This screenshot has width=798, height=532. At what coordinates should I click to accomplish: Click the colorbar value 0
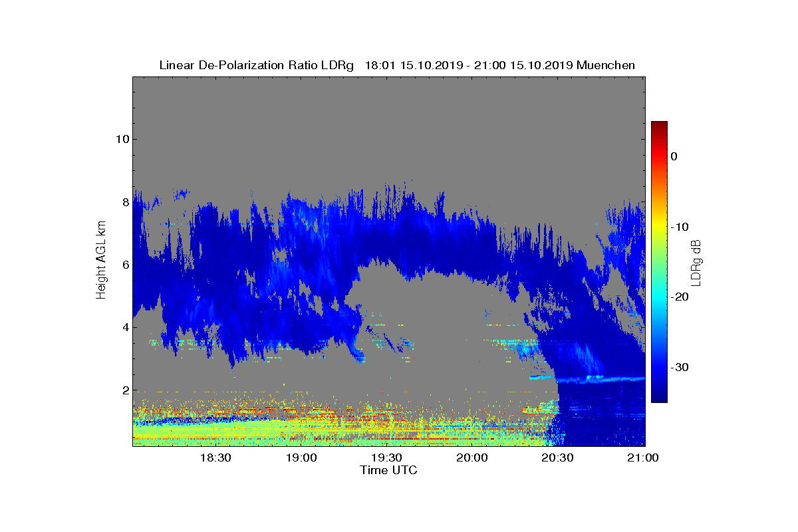(x=674, y=156)
